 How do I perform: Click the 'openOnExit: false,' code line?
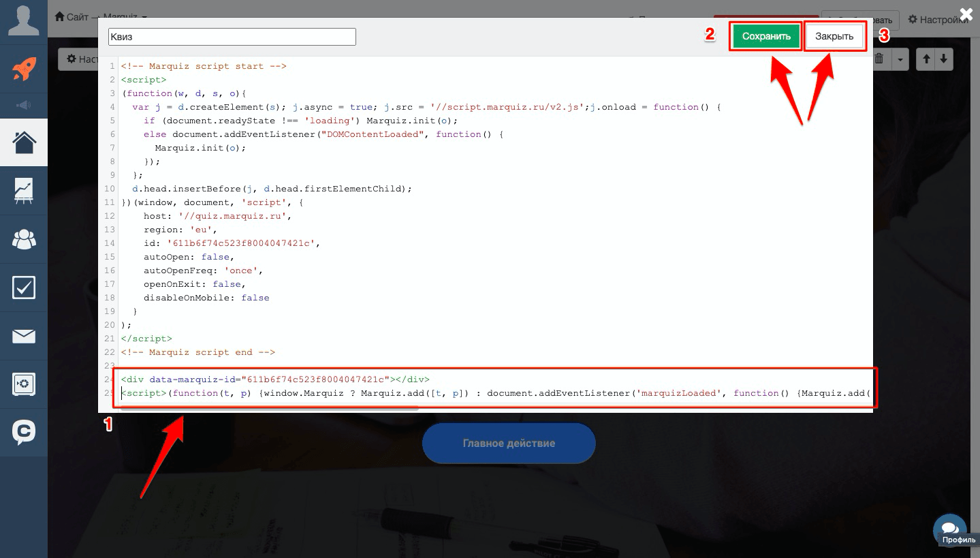point(195,284)
